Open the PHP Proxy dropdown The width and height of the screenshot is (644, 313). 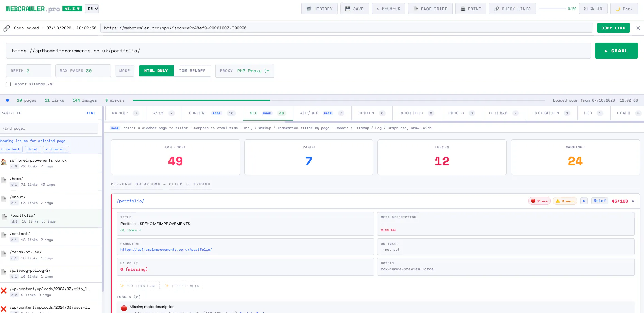point(254,71)
